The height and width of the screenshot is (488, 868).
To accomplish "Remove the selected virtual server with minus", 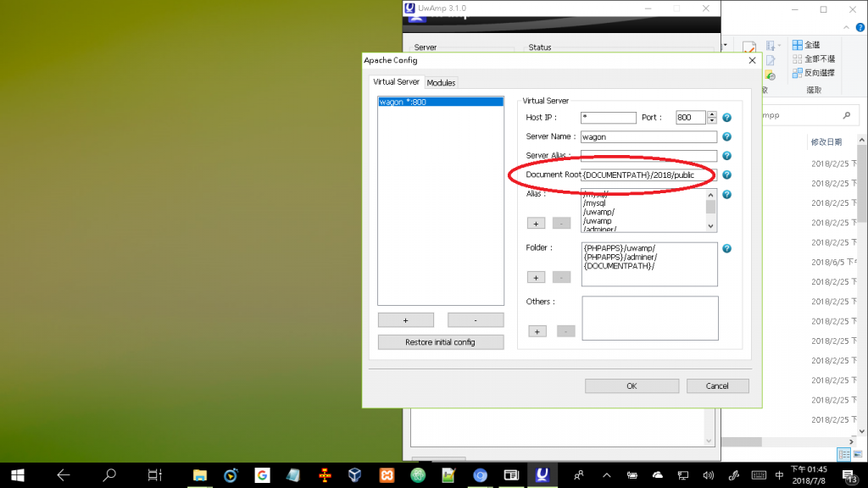I will point(476,320).
